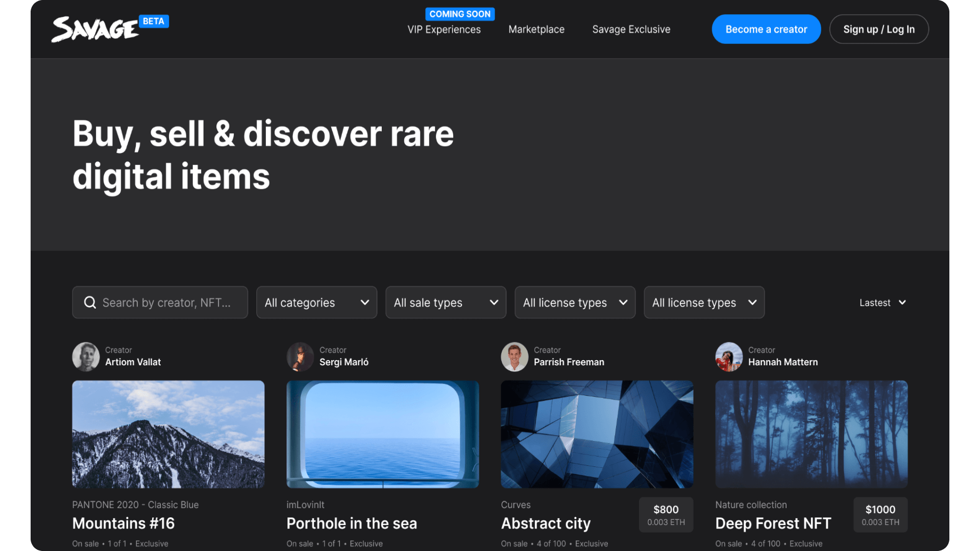This screenshot has height=551, width=980.
Task: Open Abstract city title link
Action: (x=546, y=523)
